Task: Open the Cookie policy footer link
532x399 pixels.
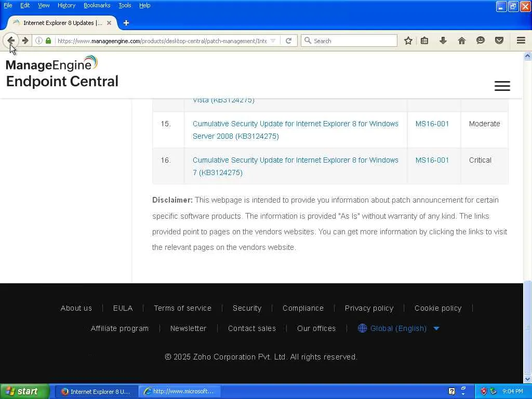Action: tap(438, 308)
